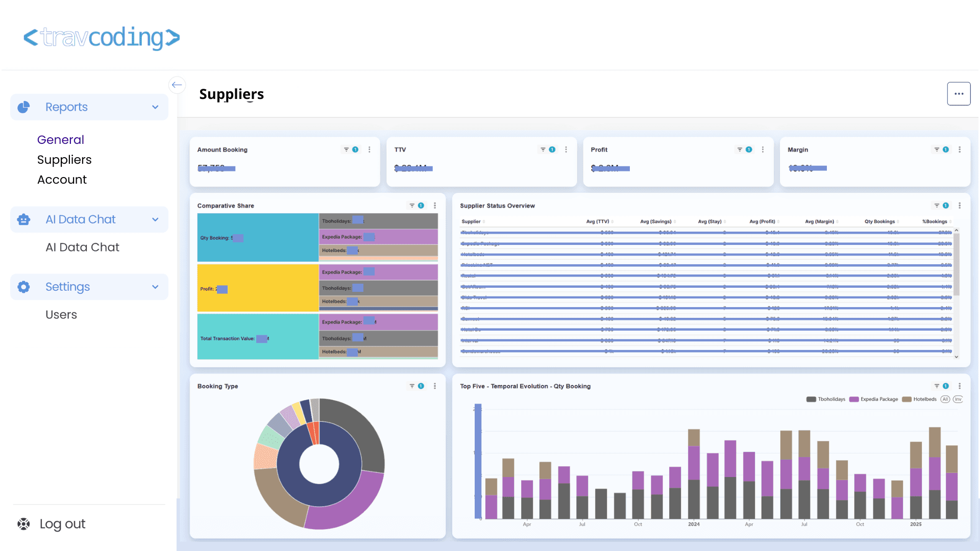The width and height of the screenshot is (980, 551).
Task: Click the Log out icon
Action: (23, 524)
